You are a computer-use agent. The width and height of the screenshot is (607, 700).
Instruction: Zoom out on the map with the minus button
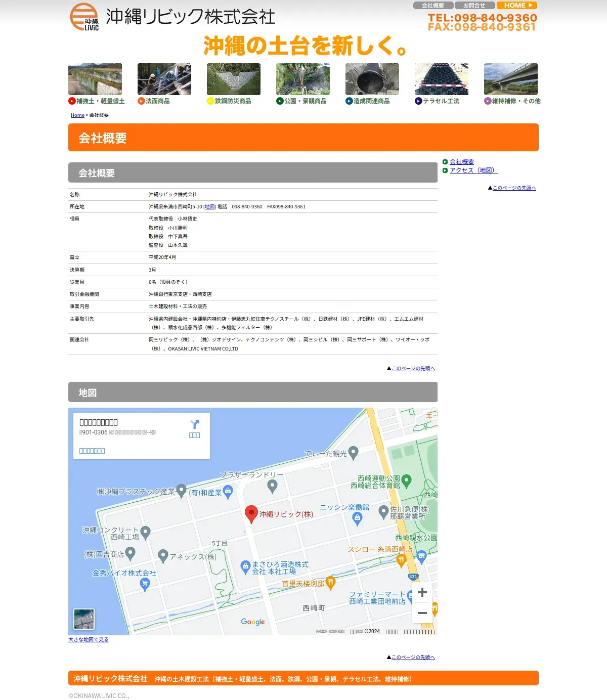point(422,613)
